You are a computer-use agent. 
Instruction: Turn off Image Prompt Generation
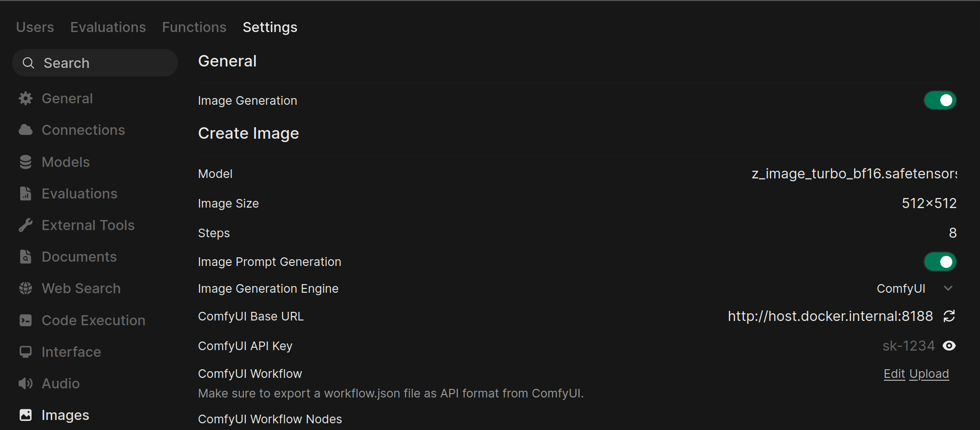coord(939,261)
